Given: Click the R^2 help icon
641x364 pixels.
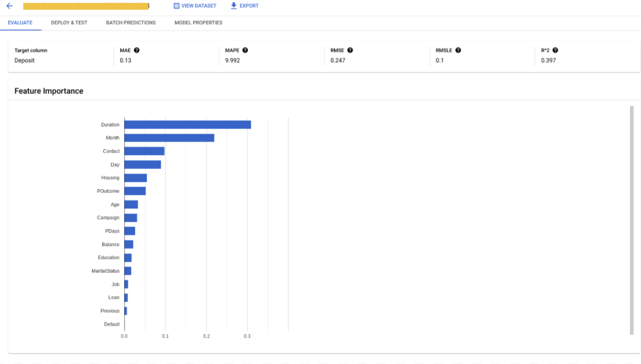Looking at the screenshot, I should tap(555, 51).
